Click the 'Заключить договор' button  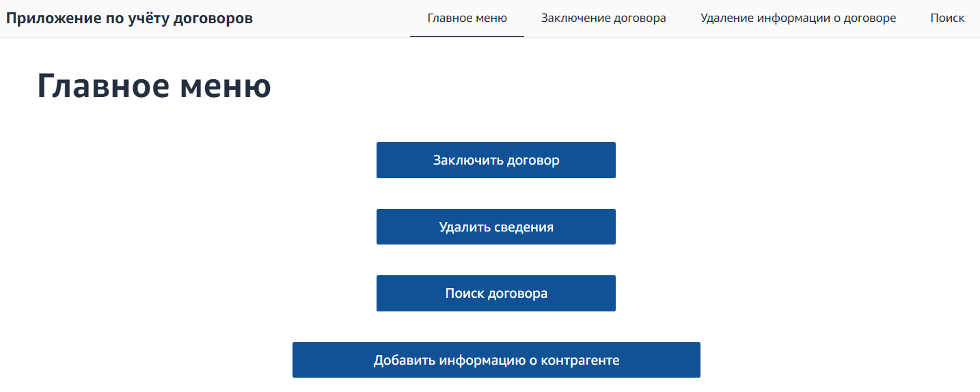496,160
